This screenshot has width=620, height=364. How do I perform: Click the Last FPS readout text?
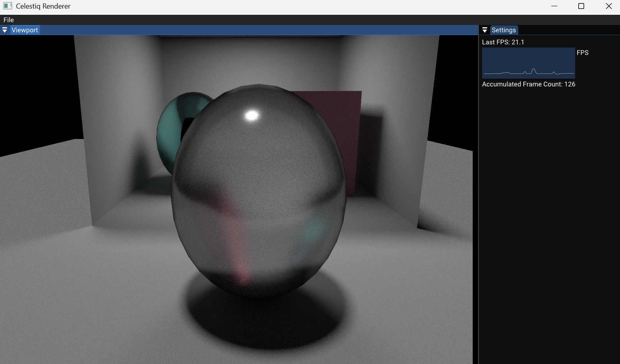pos(503,42)
